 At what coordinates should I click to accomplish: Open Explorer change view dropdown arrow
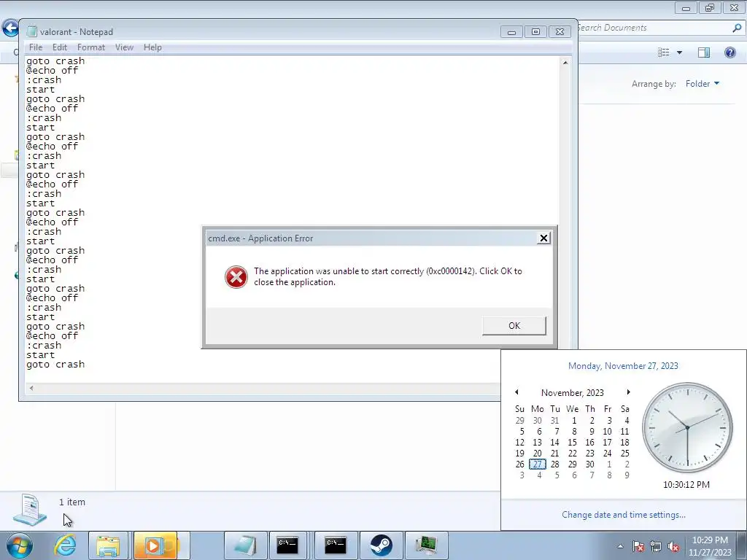[x=679, y=52]
